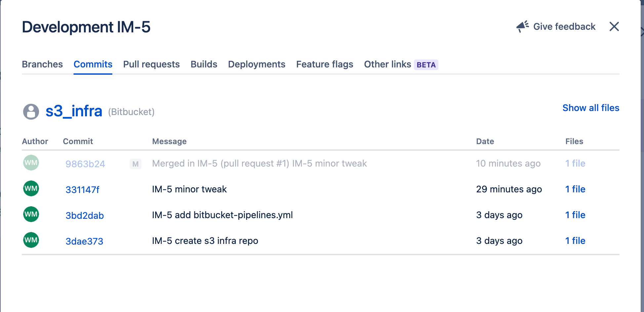Switch to the Builds tab
The width and height of the screenshot is (644, 312).
pos(204,64)
